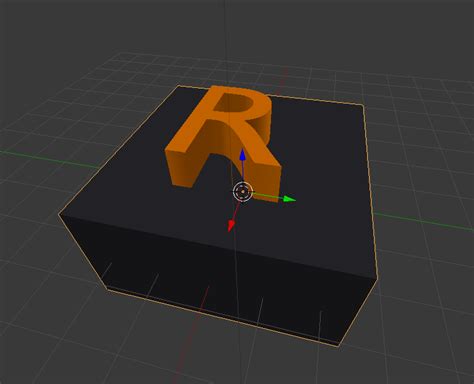The width and height of the screenshot is (474, 384).
Task: Click the red X-axis gizmo arrow
Action: [231, 226]
